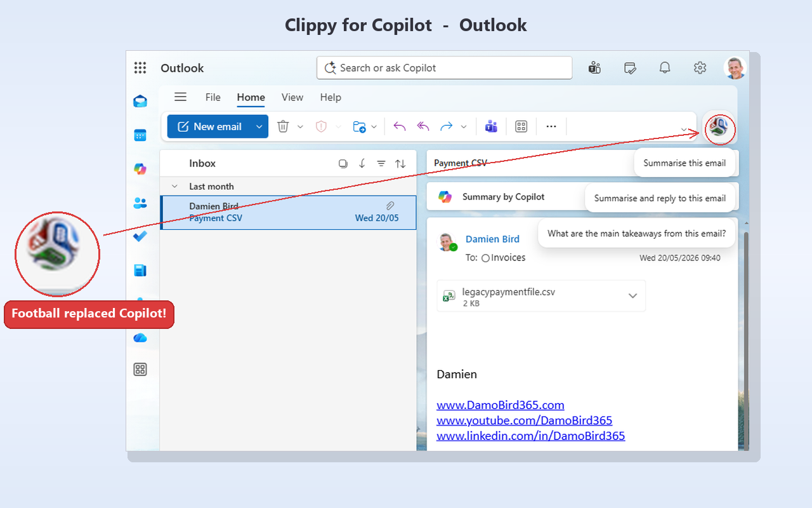Click the Apps grid icon in ribbon

[521, 126]
